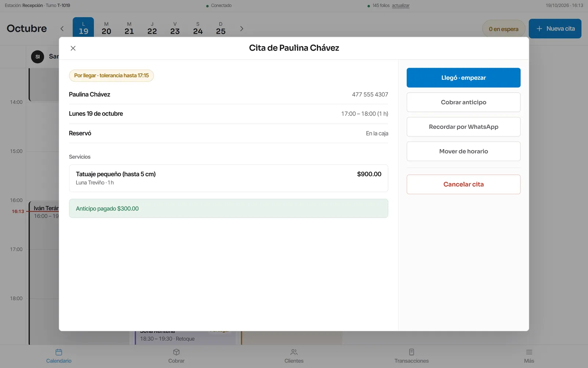Open Transacciones tab in bottom bar
Viewport: 588px width, 368px height.
(x=412, y=356)
